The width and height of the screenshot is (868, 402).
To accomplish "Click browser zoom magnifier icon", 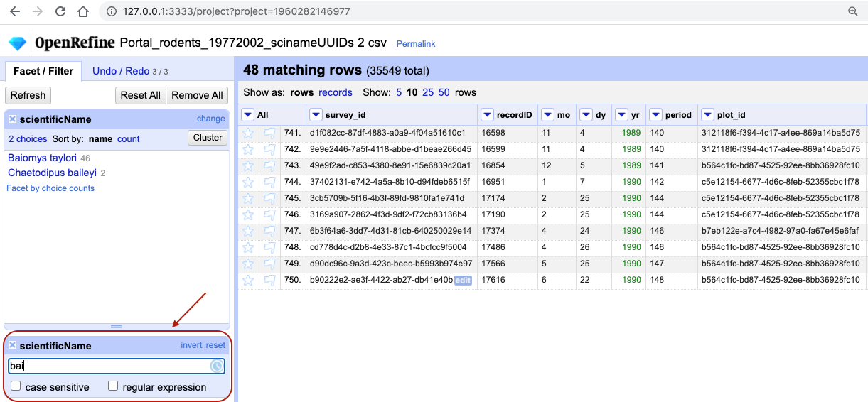I will (853, 12).
